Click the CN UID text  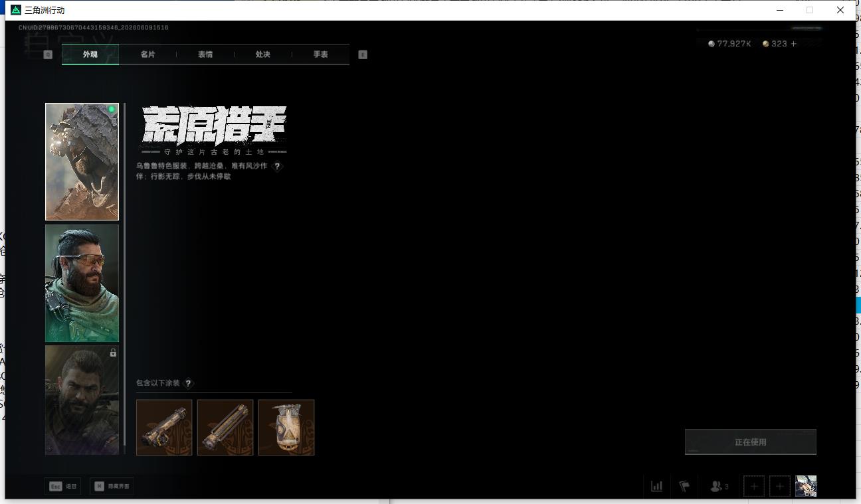[94, 28]
